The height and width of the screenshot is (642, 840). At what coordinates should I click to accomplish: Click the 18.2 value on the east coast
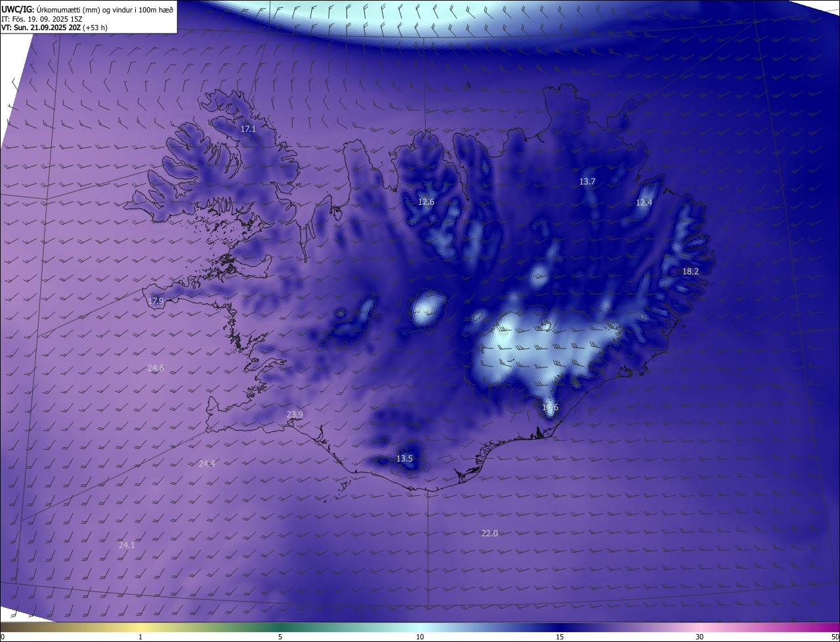click(690, 271)
